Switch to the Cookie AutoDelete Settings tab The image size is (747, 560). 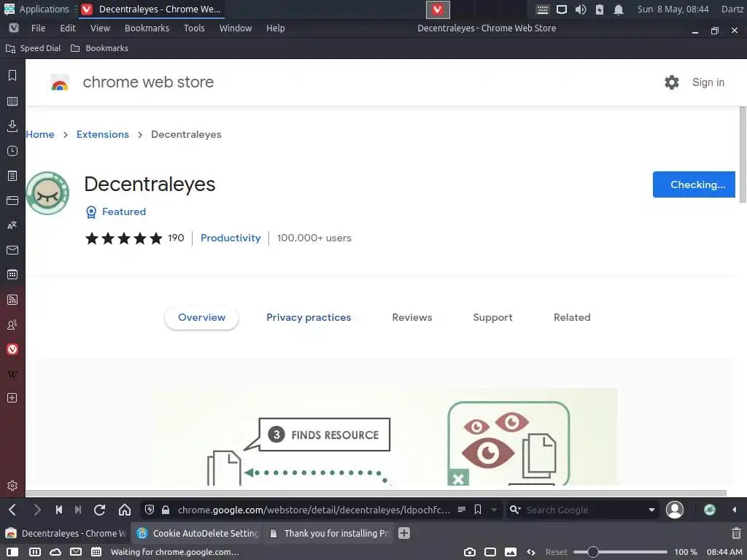[197, 533]
